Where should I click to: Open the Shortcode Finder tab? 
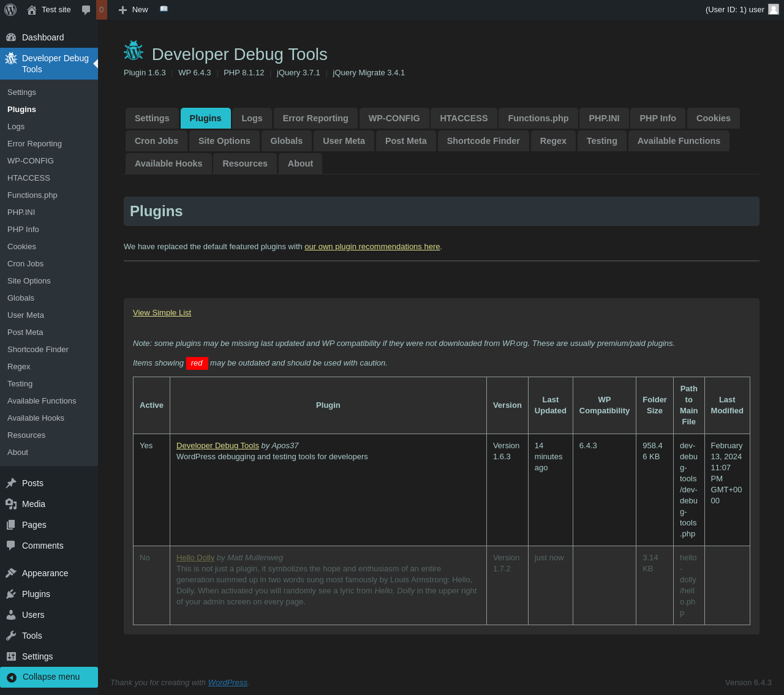pos(483,141)
